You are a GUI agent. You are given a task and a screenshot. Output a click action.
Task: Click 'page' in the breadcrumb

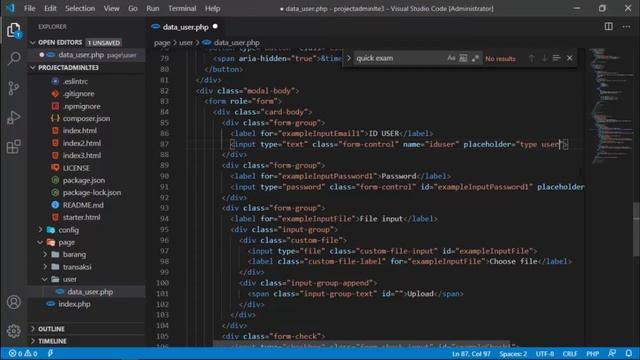[x=162, y=42]
